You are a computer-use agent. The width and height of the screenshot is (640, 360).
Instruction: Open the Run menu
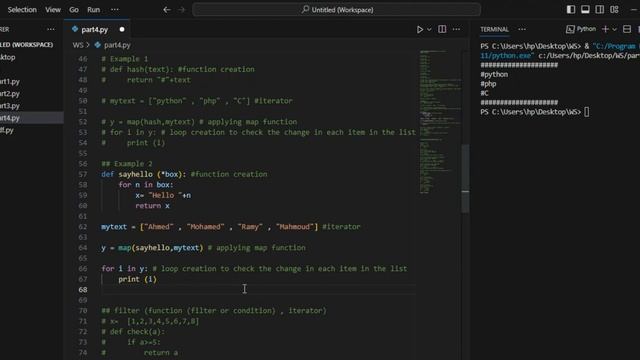tap(93, 9)
